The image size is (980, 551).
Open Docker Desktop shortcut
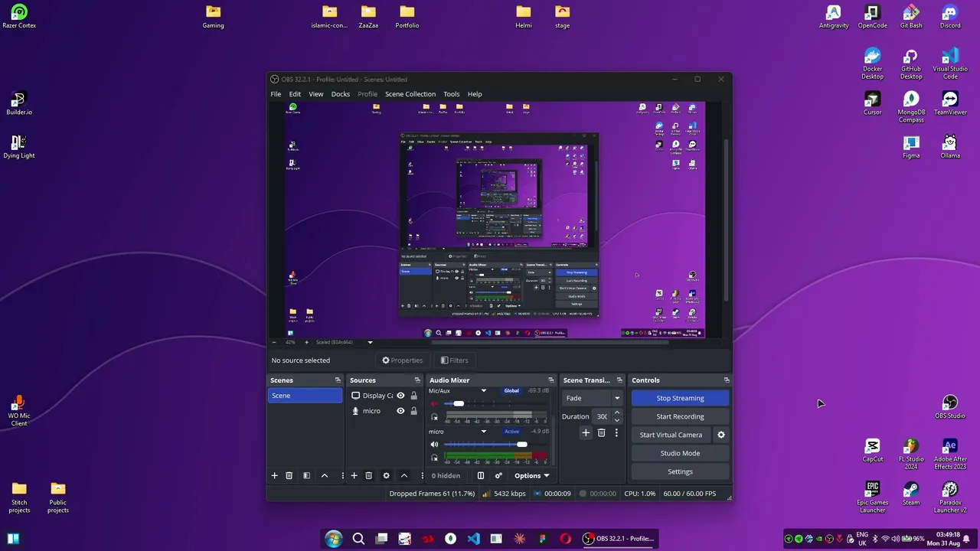(872, 64)
